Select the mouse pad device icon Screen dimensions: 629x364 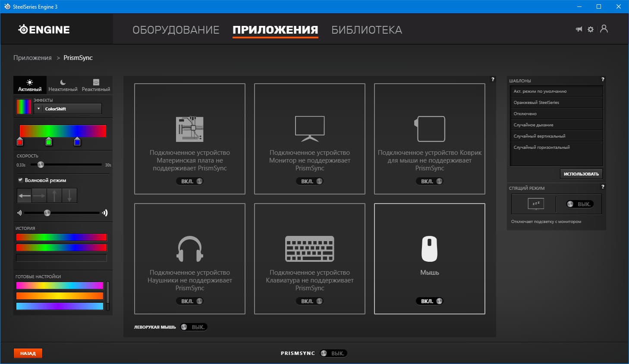[x=430, y=129]
